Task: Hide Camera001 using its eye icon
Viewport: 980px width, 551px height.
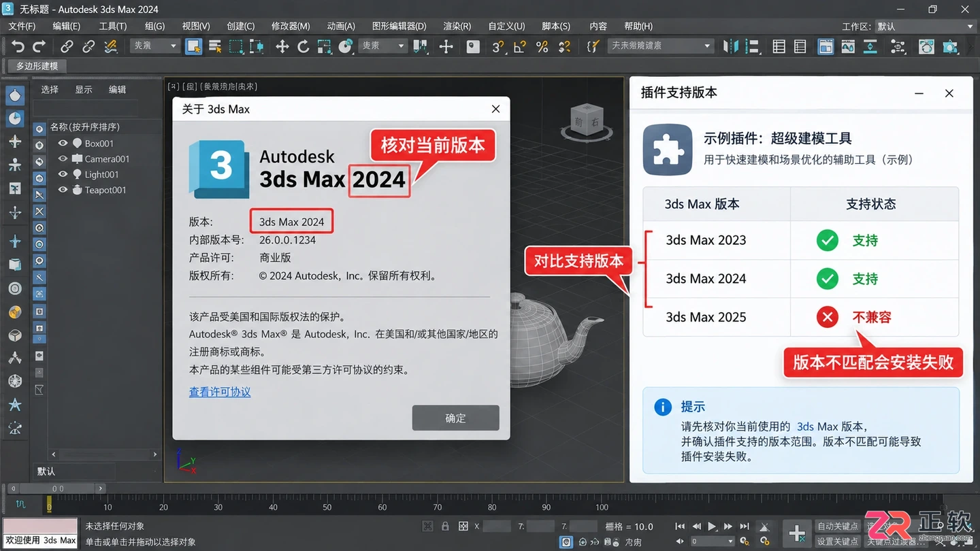Action: pos(63,158)
